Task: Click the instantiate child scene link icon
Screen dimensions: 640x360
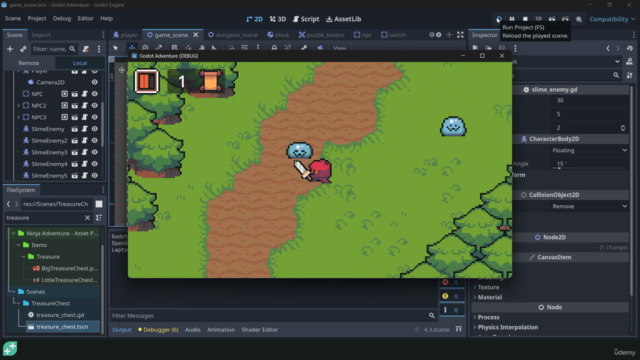Action: point(23,49)
